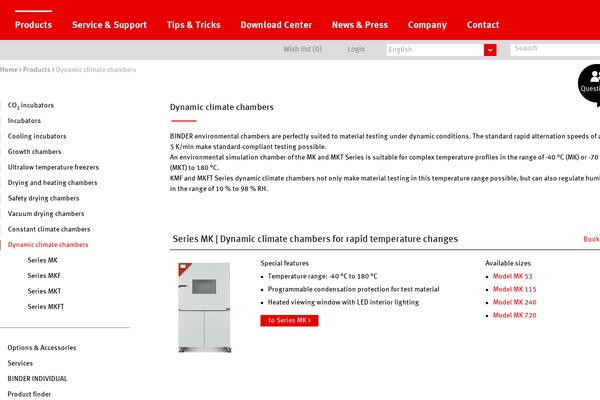The width and height of the screenshot is (600, 400).
Task: Open Ultralow temperature freezers category
Action: tap(53, 167)
